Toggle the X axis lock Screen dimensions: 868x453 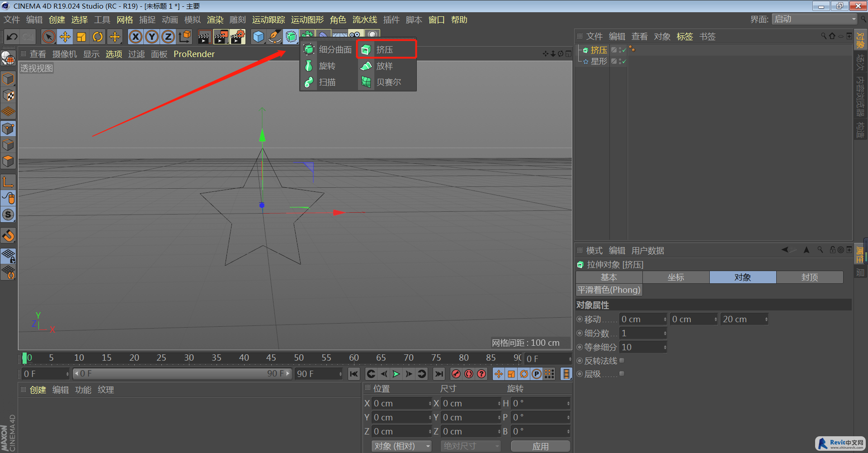tap(135, 37)
